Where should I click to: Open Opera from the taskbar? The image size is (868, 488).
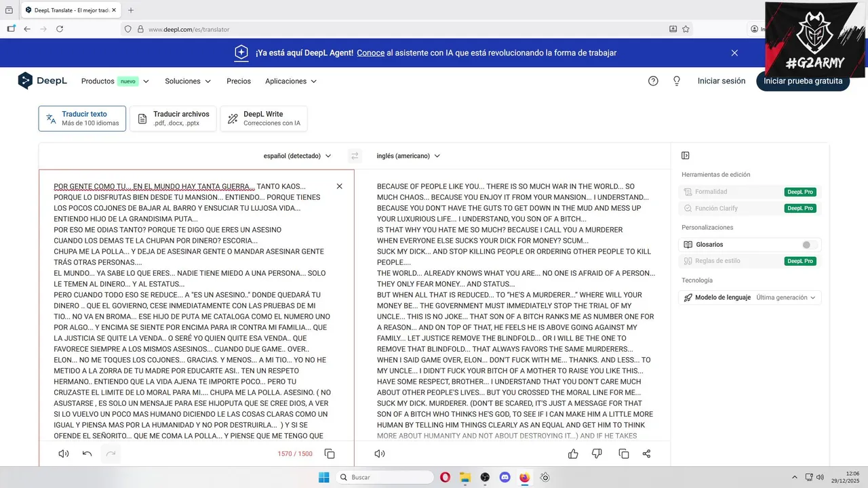point(445,477)
